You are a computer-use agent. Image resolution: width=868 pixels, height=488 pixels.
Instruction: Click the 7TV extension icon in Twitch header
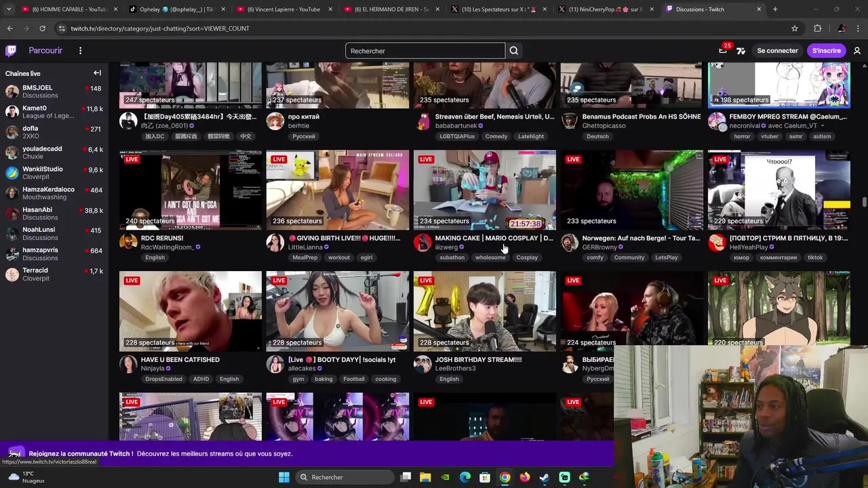(741, 51)
